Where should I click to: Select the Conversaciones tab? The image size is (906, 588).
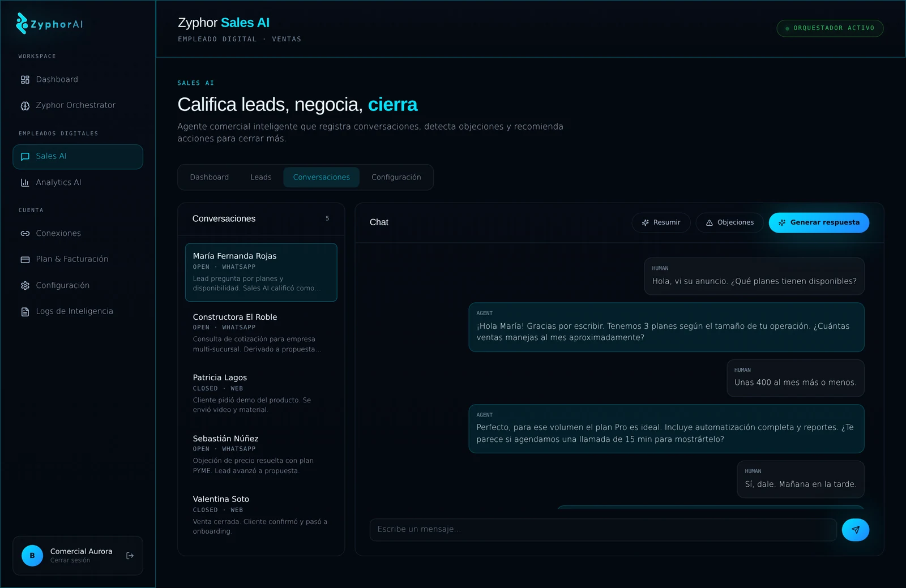click(x=322, y=177)
